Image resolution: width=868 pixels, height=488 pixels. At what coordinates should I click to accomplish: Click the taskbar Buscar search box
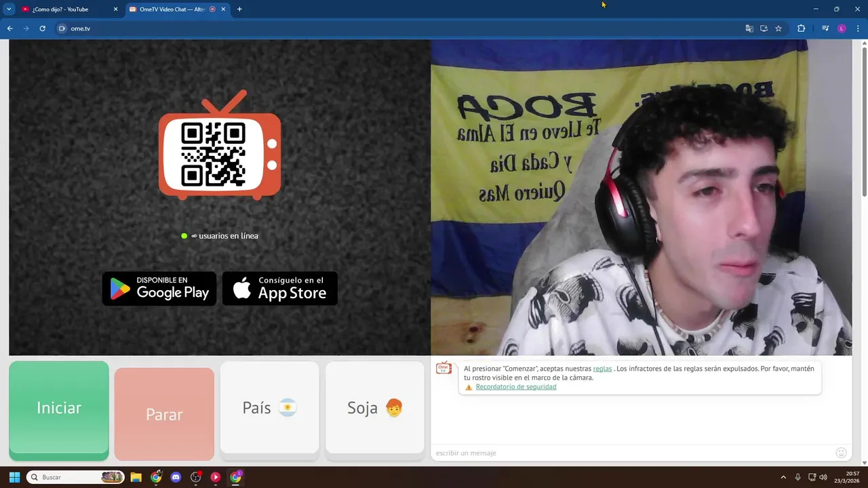76,477
